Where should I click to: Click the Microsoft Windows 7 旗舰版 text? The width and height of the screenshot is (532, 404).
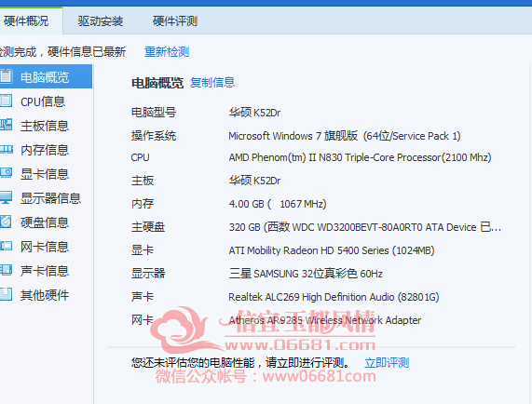pyautogui.click(x=345, y=136)
